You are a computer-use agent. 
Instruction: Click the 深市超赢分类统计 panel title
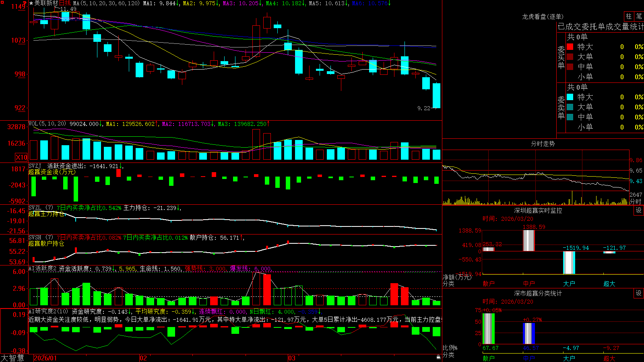click(x=538, y=293)
